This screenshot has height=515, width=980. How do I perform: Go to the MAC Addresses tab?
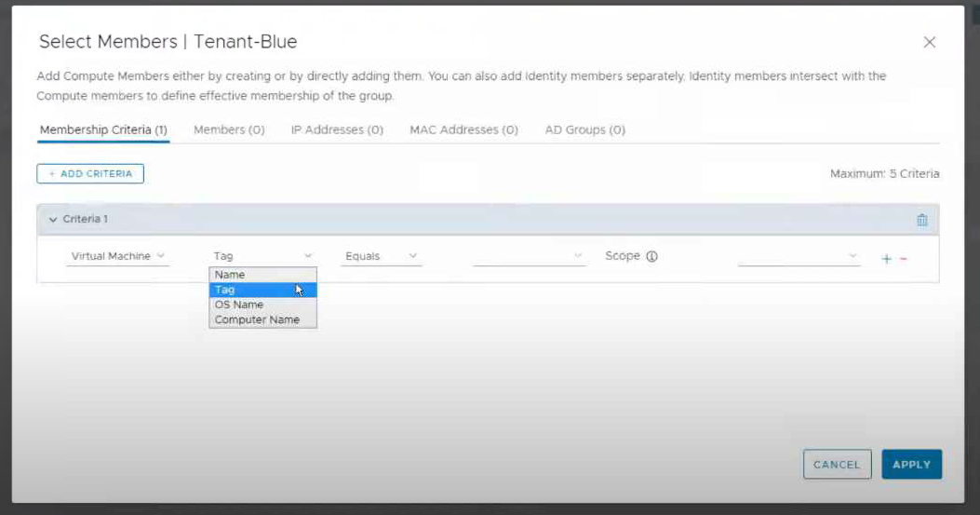pyautogui.click(x=463, y=130)
